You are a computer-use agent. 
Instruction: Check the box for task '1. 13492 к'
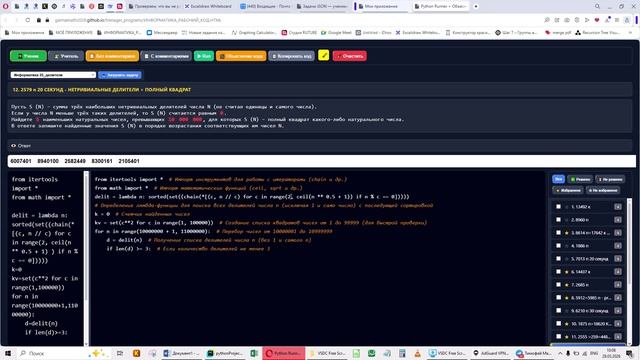(x=558, y=207)
